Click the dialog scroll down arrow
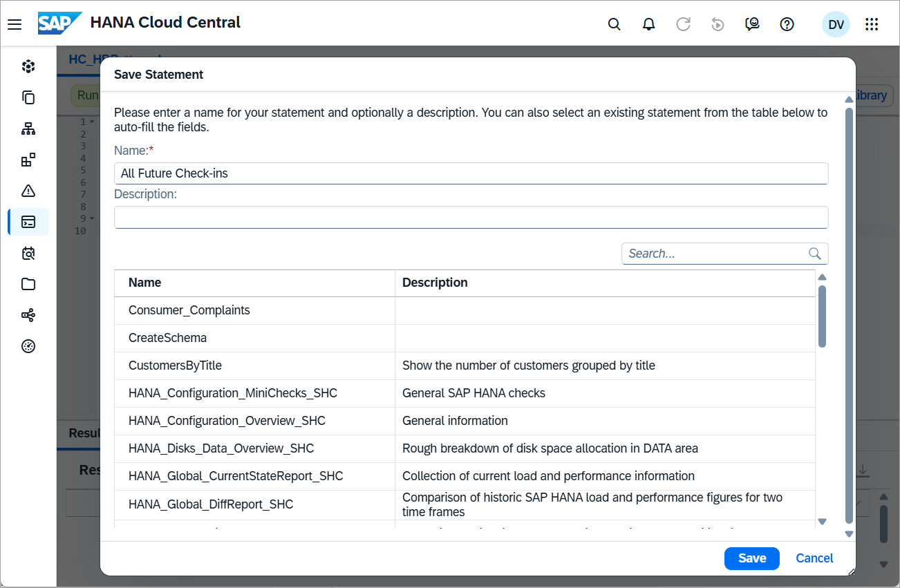The width and height of the screenshot is (900, 588). pyautogui.click(x=849, y=534)
